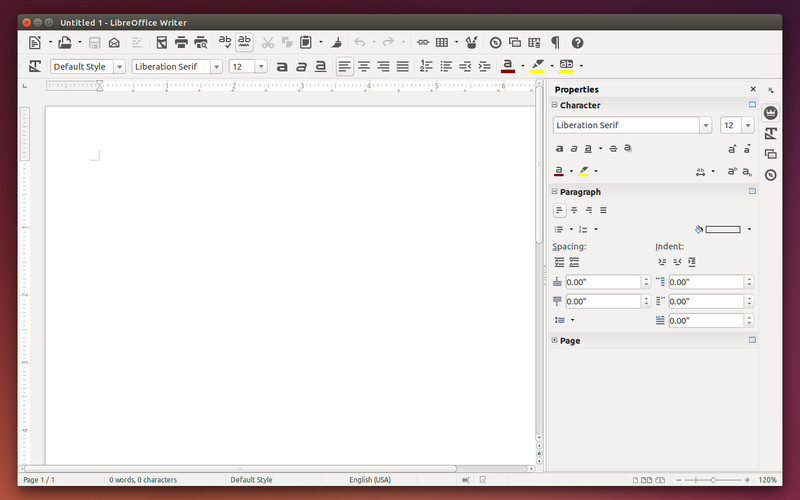Align right in the sidebar Paragraph panel
The height and width of the screenshot is (500, 800).
[x=589, y=210]
